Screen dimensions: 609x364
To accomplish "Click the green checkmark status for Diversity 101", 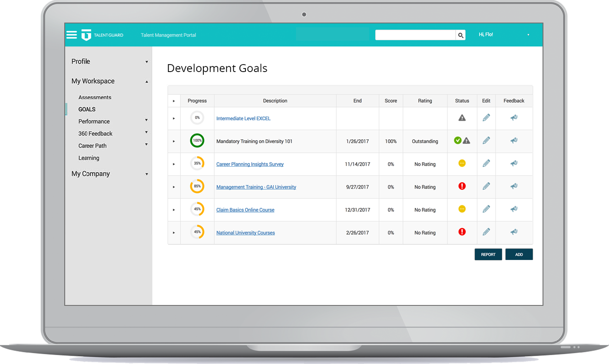I will pyautogui.click(x=457, y=141).
